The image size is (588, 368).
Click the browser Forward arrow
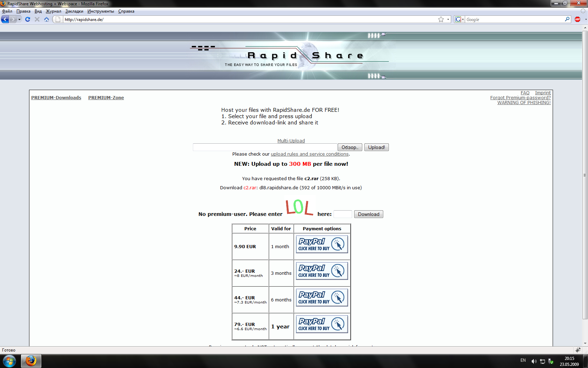[x=13, y=19]
